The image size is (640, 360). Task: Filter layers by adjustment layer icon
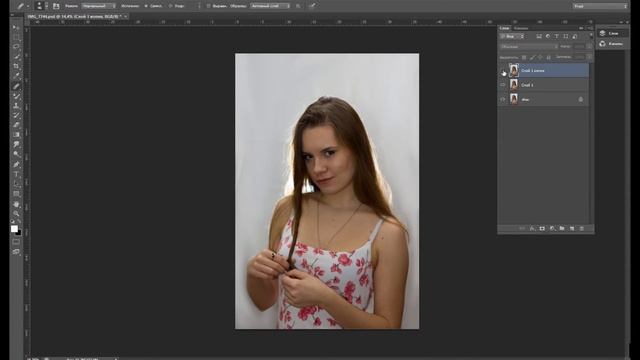click(x=548, y=36)
